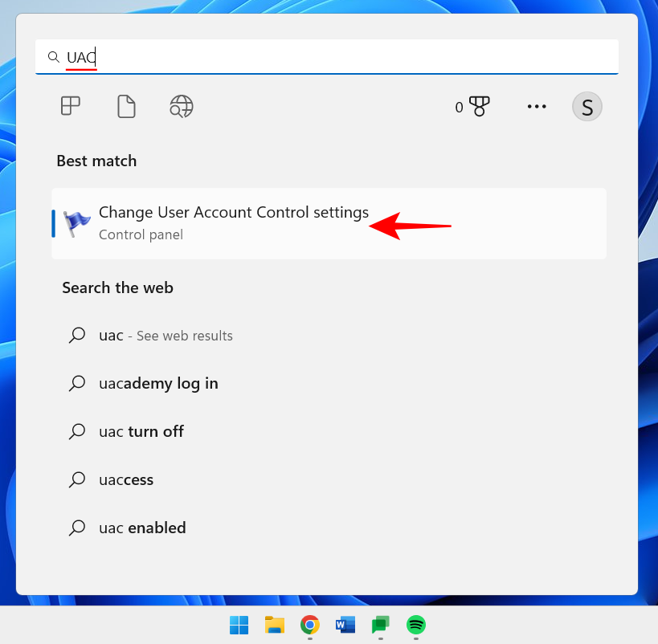
Task: Open the search options ellipsis menu
Action: [x=537, y=106]
